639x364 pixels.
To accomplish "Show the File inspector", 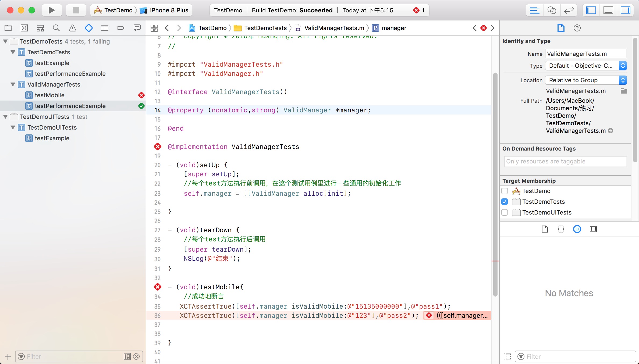I will [x=561, y=28].
